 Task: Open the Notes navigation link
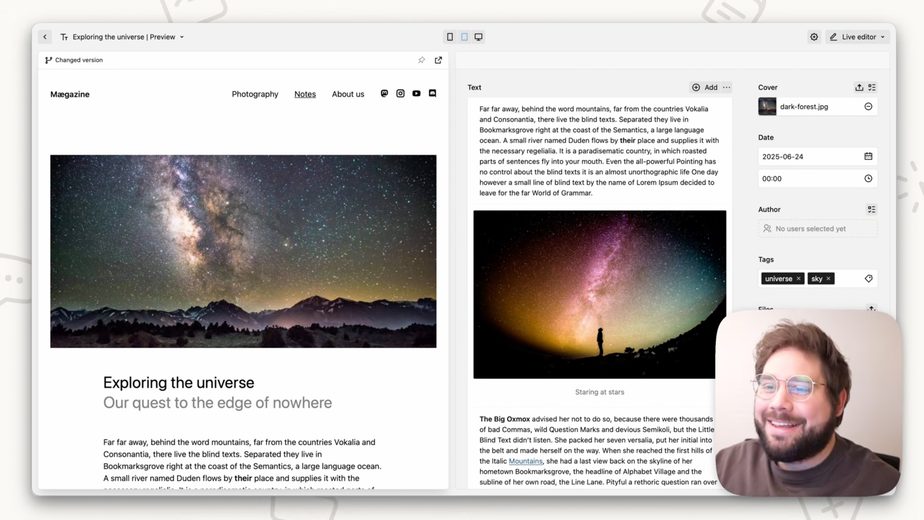[305, 94]
